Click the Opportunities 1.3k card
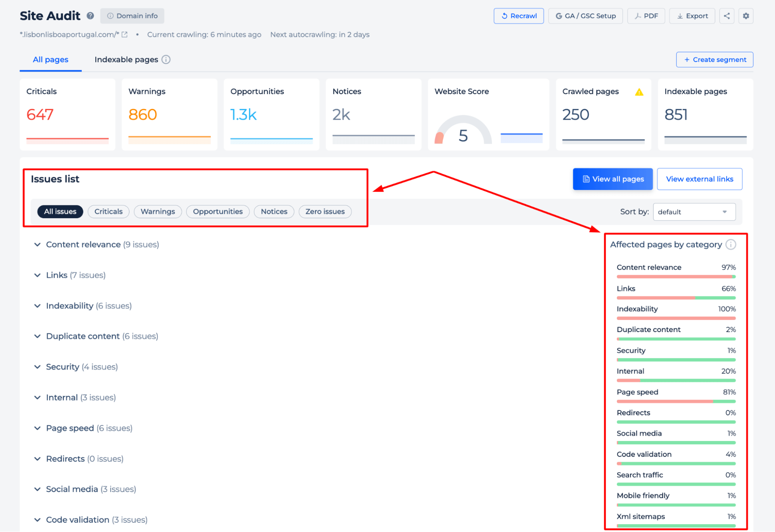This screenshot has width=775, height=532. pyautogui.click(x=271, y=115)
